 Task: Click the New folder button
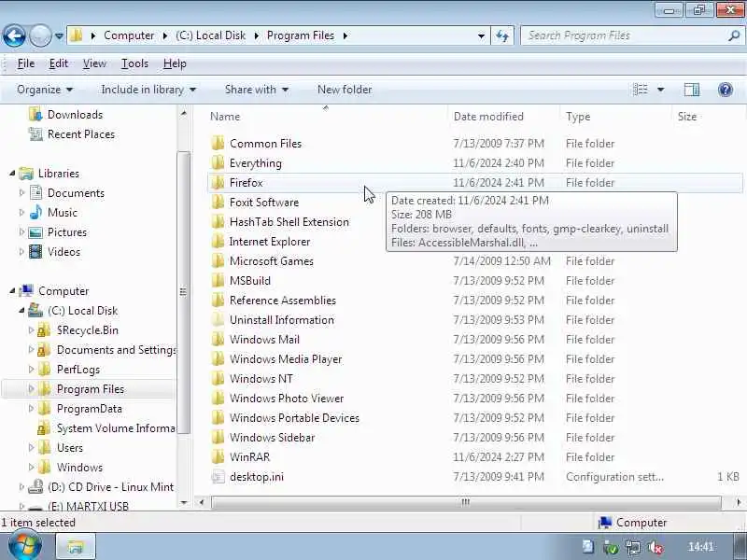coord(345,90)
